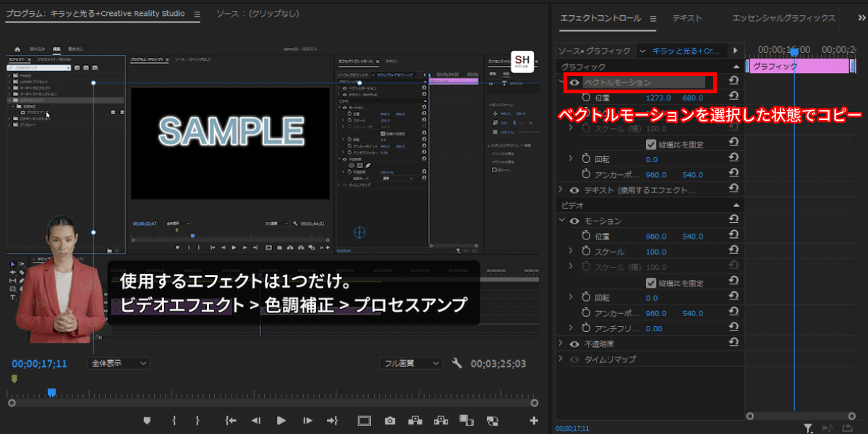Expand the アンチフリッカー parameter
This screenshot has width=868, height=434.
click(x=571, y=328)
